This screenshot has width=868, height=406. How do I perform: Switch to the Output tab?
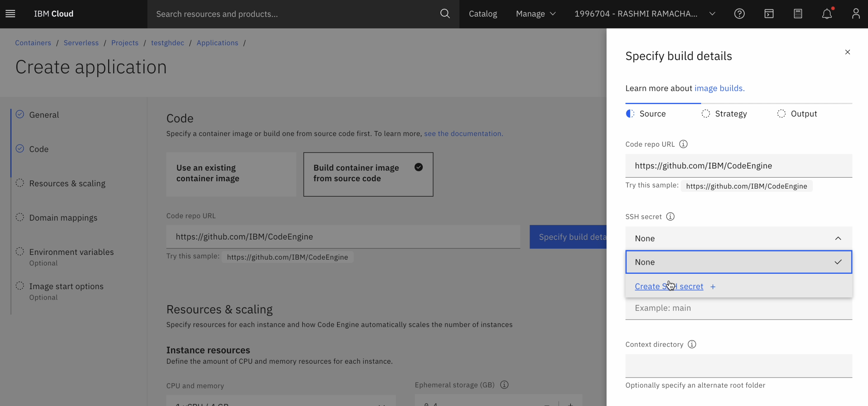(x=804, y=114)
